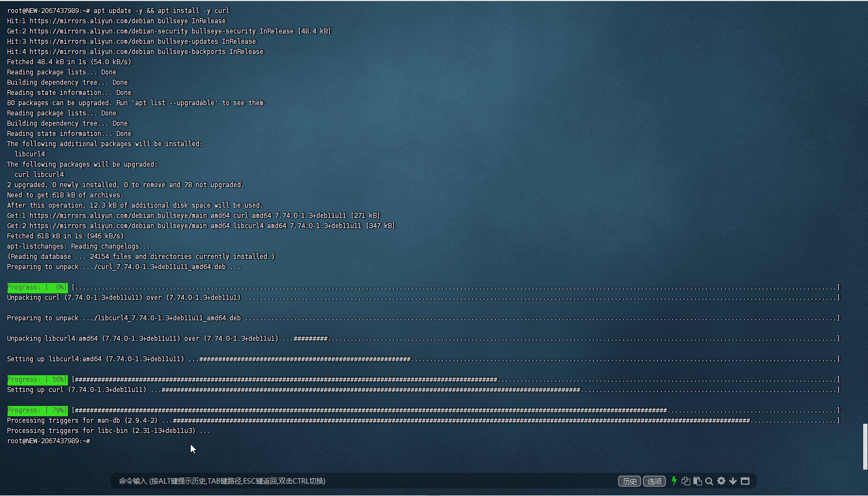Click the vertical scrollbar thumb at right

point(865,446)
